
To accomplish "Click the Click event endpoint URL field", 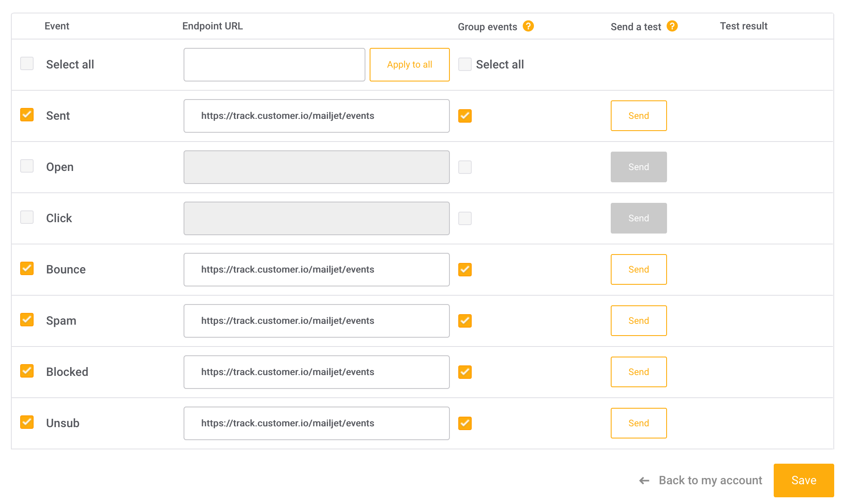I will pos(317,218).
